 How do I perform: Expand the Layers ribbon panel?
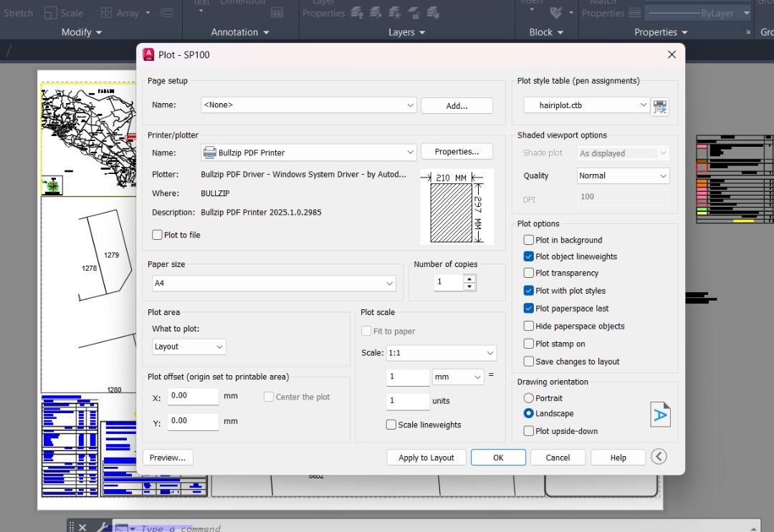pos(407,32)
